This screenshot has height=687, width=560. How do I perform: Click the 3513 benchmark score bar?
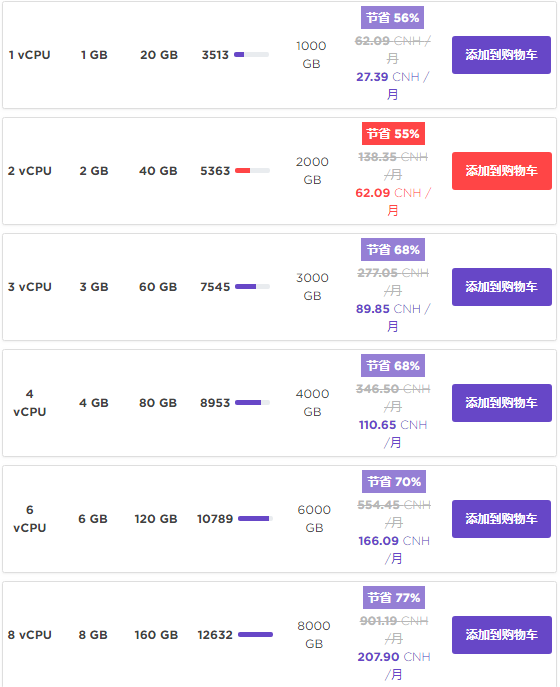[x=252, y=55]
